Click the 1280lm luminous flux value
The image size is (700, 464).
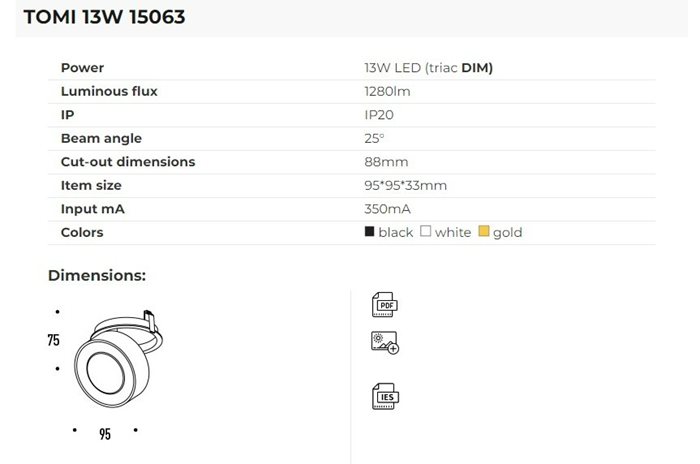[388, 91]
